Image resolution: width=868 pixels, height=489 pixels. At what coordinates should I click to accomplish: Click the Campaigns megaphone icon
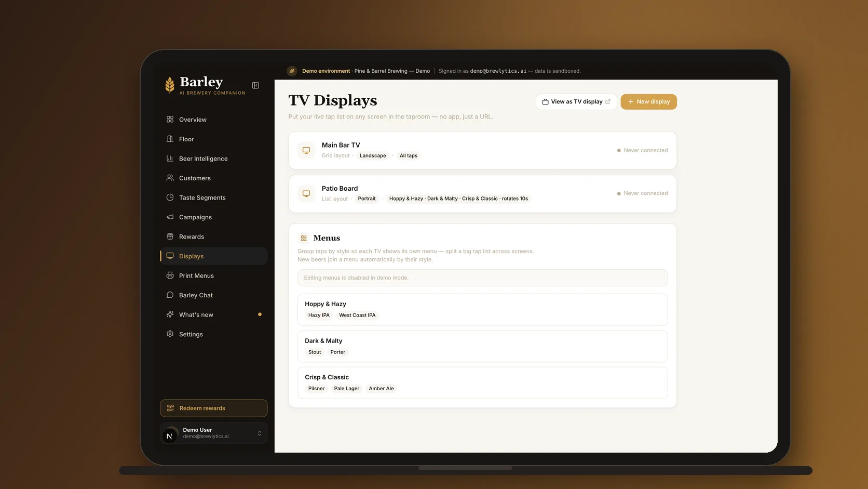[x=170, y=217]
